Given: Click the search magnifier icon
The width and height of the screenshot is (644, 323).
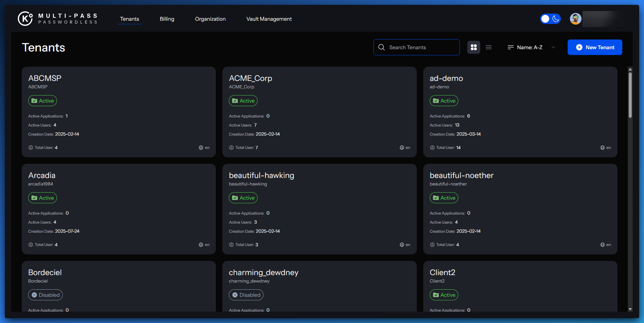Looking at the screenshot, I should (x=382, y=47).
